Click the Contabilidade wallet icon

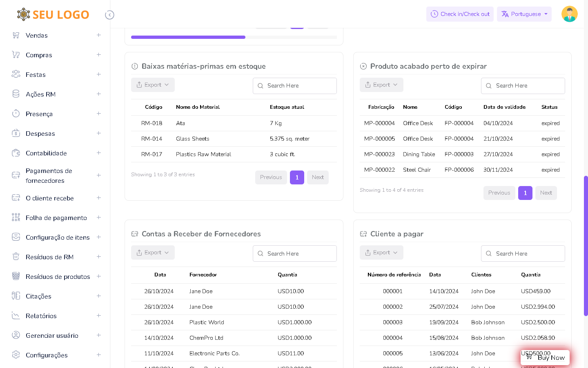pos(16,153)
